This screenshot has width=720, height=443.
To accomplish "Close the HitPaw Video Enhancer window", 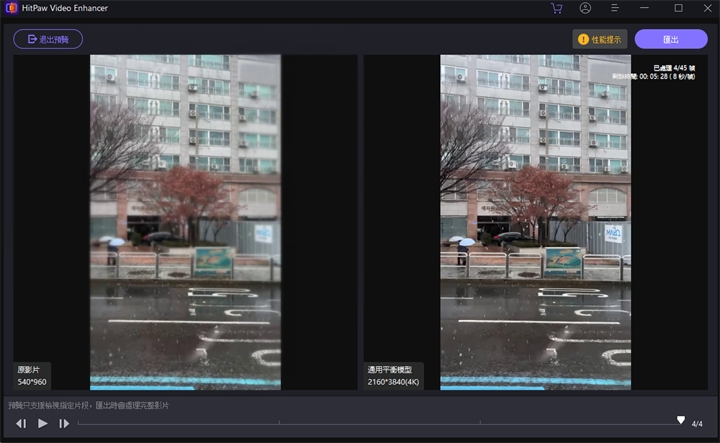I will coord(706,8).
